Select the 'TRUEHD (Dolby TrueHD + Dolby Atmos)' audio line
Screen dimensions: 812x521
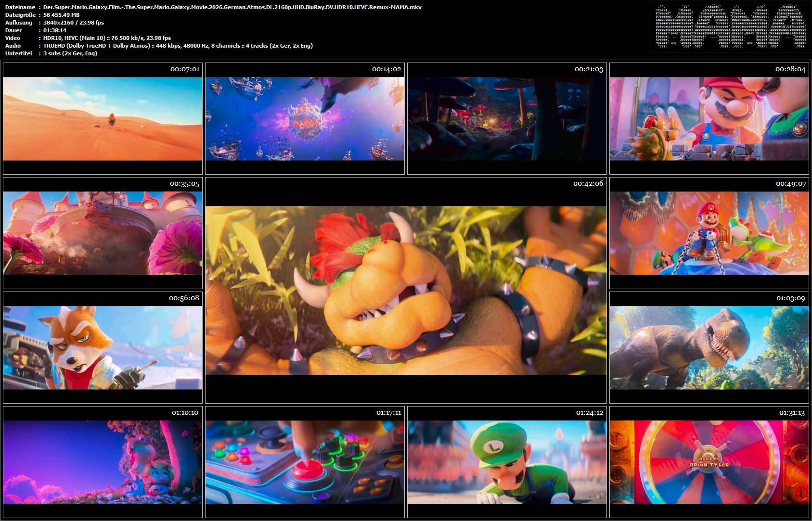click(178, 46)
